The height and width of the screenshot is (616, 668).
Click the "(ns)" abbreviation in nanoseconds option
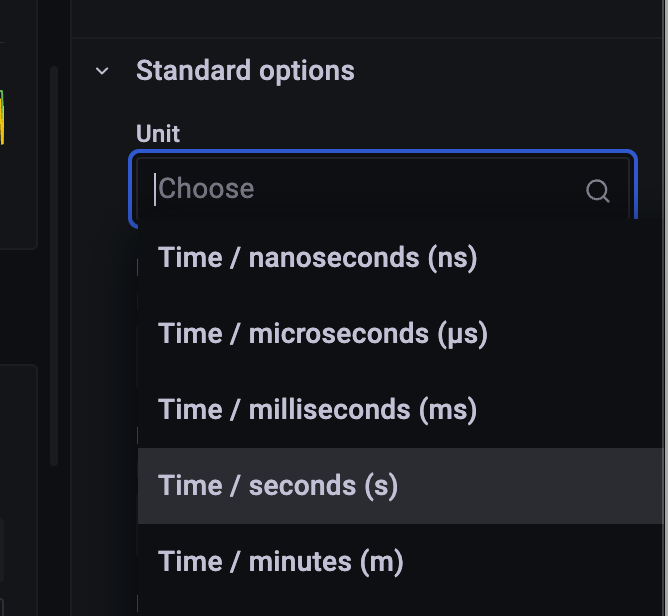click(x=452, y=258)
